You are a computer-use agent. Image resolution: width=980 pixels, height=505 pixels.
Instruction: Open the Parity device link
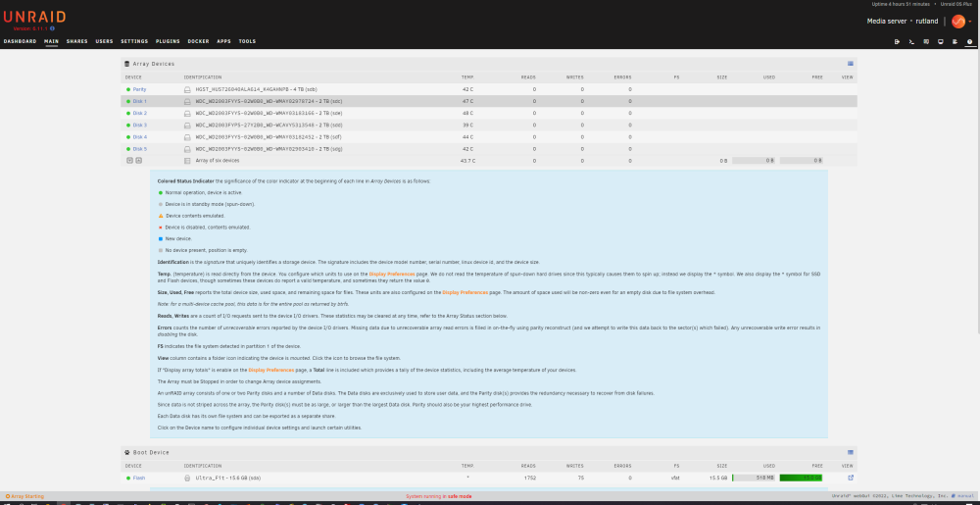[139, 89]
